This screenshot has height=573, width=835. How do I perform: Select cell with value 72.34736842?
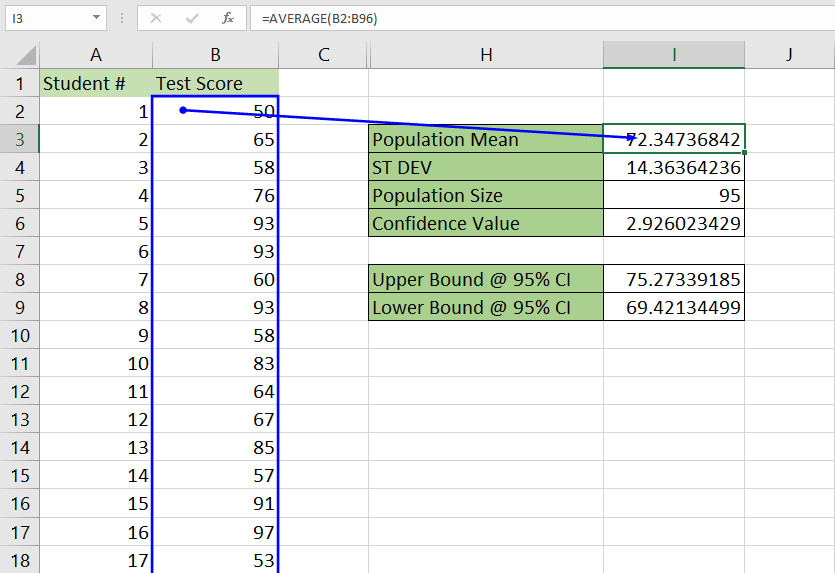[674, 140]
